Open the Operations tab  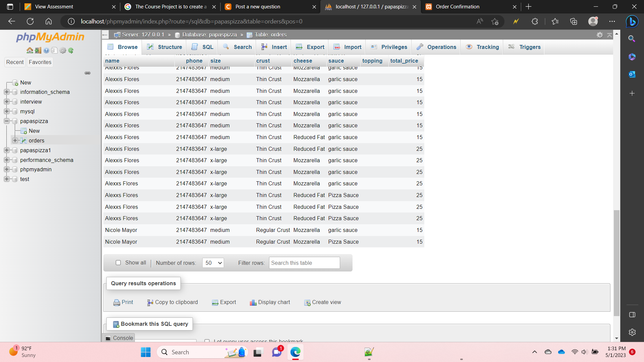(436, 47)
